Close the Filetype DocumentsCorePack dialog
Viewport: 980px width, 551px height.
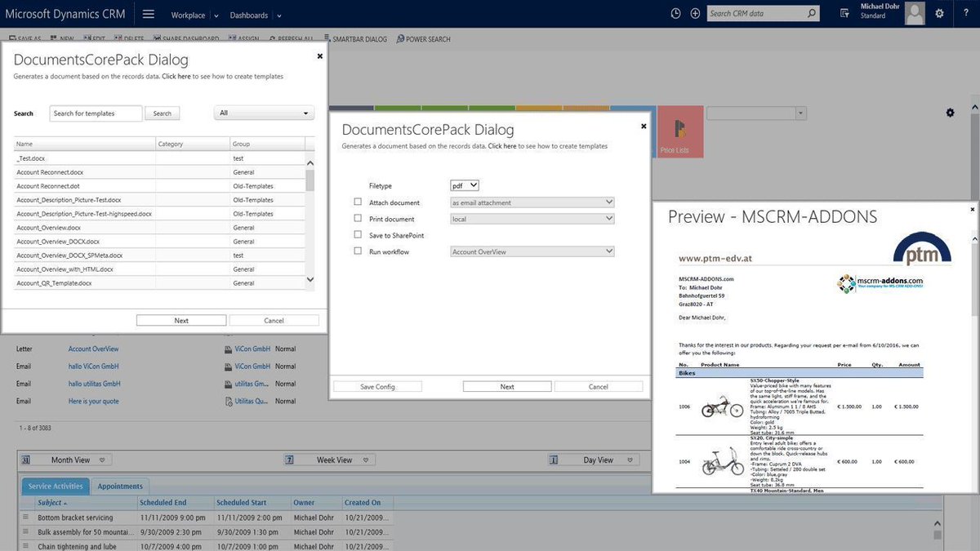click(x=644, y=126)
